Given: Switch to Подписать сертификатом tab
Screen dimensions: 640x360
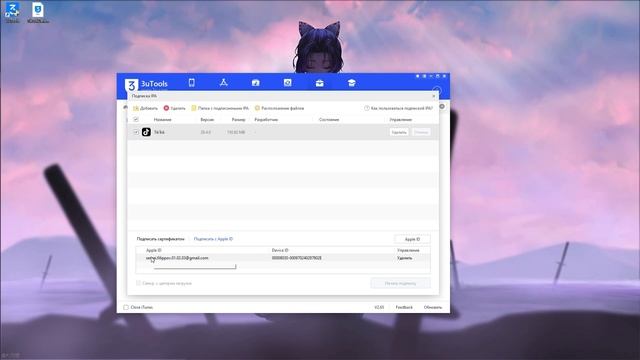Looking at the screenshot, I should click(160, 239).
